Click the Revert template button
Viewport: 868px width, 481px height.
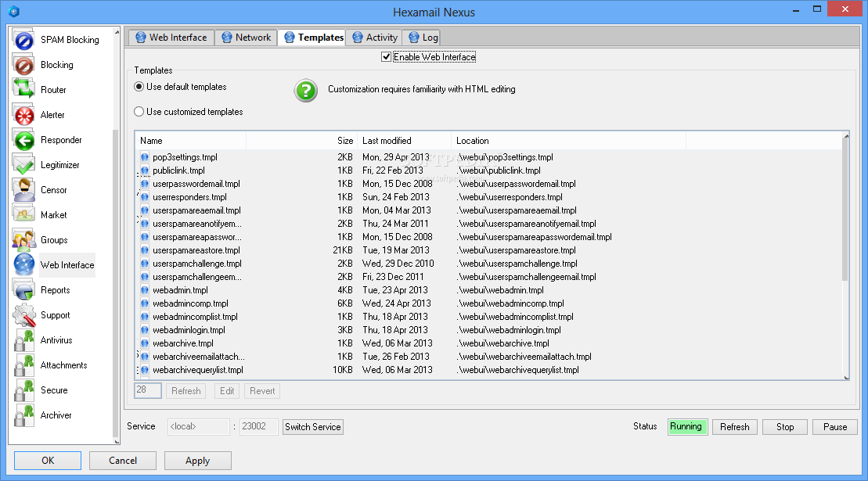click(x=262, y=391)
